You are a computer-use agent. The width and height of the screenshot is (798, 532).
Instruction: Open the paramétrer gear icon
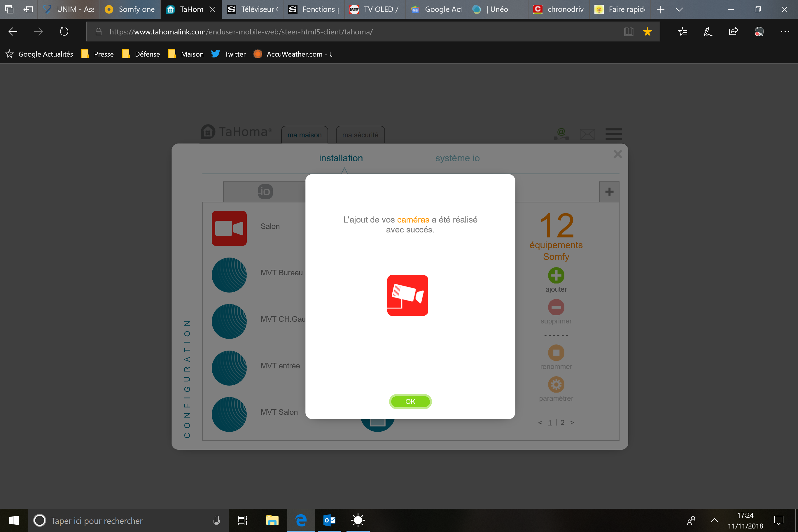[x=556, y=384]
